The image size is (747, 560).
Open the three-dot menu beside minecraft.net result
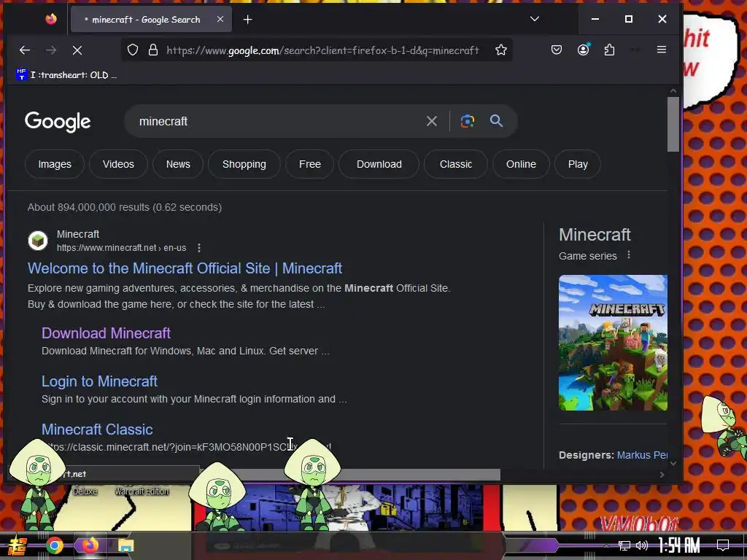click(198, 248)
